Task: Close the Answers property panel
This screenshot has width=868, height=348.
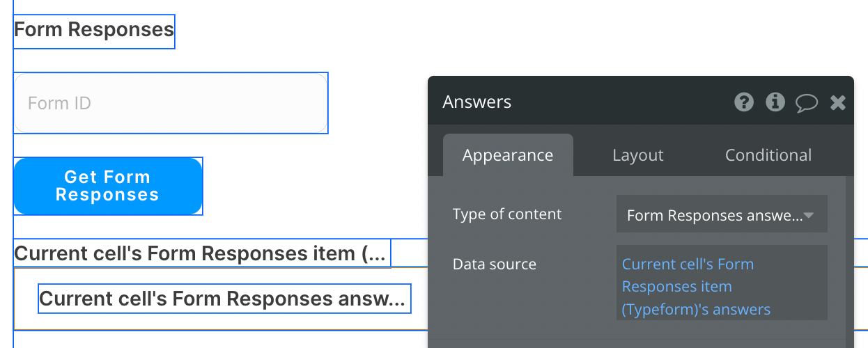Action: 838,103
